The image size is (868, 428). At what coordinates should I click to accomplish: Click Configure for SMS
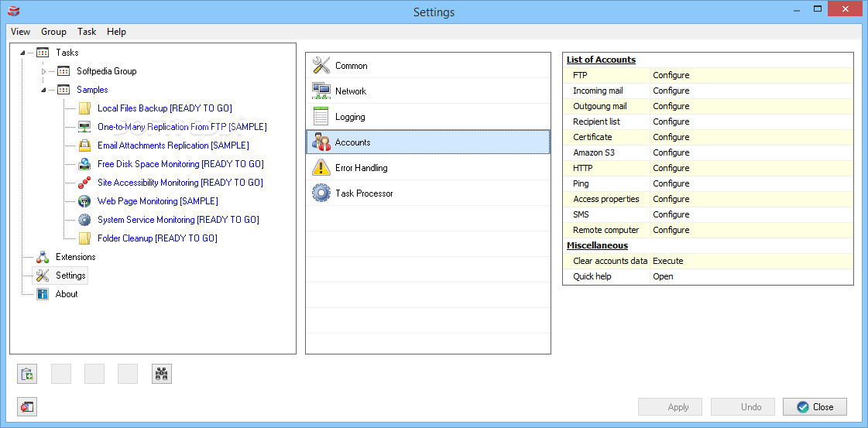pyautogui.click(x=671, y=214)
